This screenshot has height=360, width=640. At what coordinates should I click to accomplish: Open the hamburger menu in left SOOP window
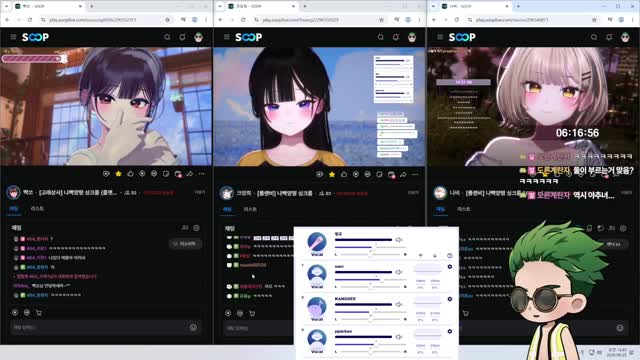13,37
